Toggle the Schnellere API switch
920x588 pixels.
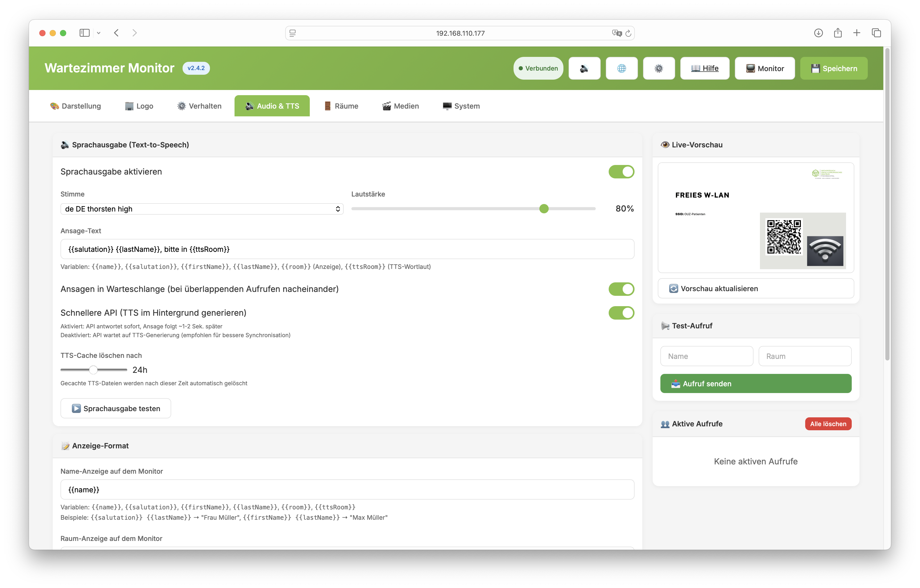[621, 313]
